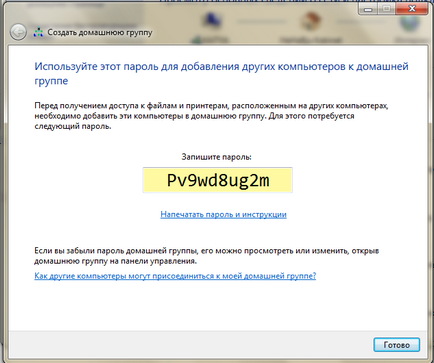Click the line следующий пароль in description
434x363 pixels.
[73, 126]
